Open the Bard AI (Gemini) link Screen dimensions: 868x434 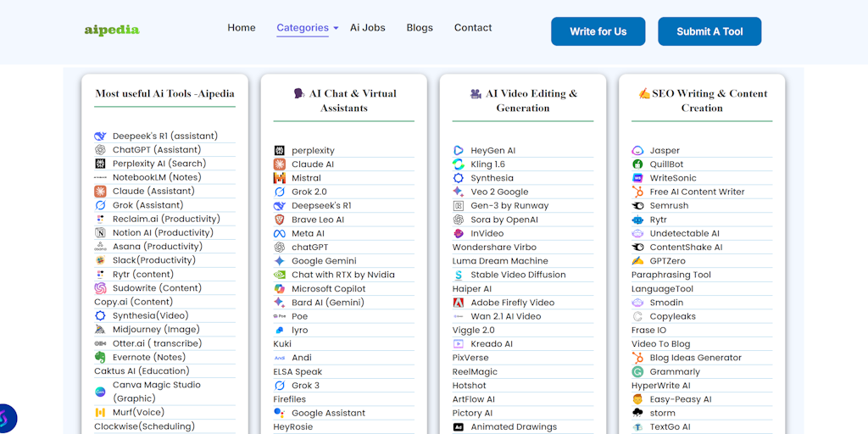tap(328, 303)
